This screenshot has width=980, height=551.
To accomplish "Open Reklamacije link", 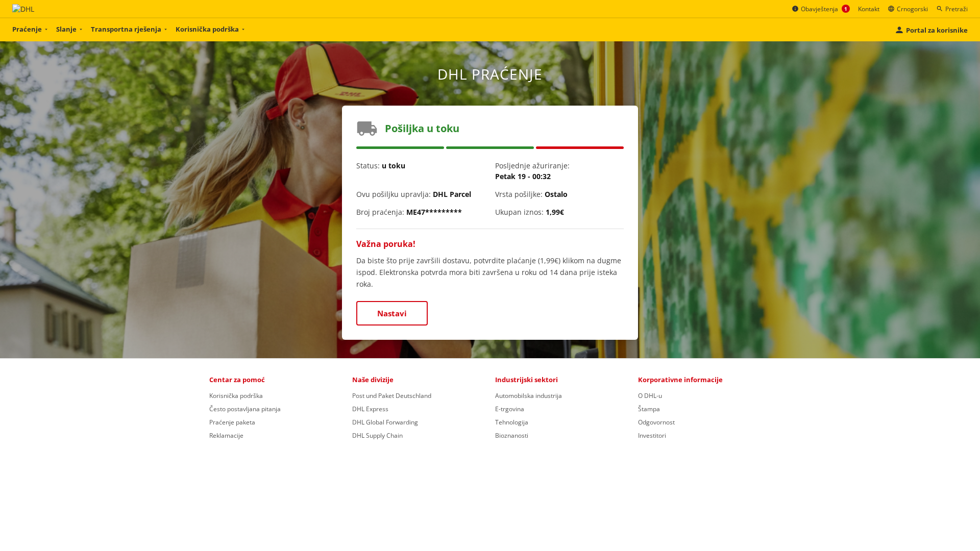I will click(226, 436).
